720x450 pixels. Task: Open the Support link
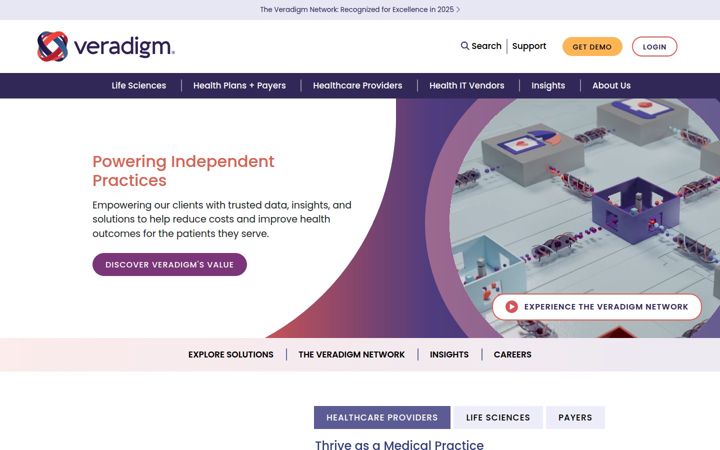coord(529,46)
